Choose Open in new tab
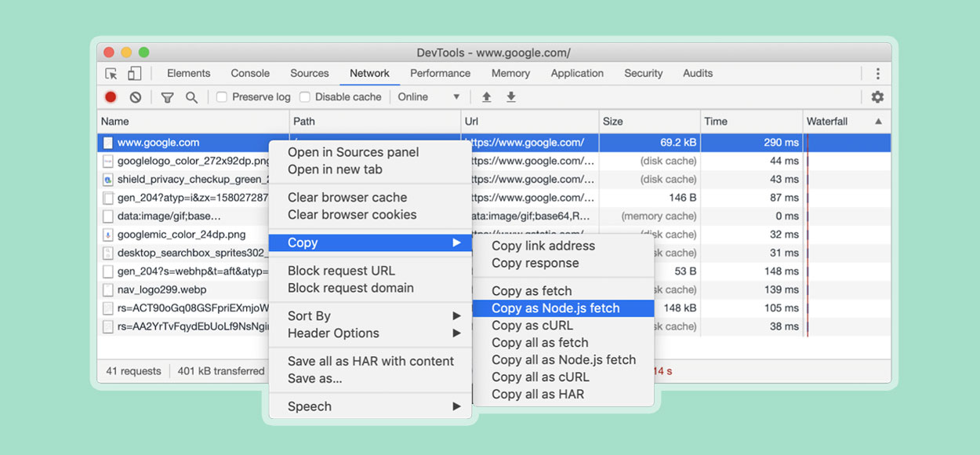 click(335, 169)
